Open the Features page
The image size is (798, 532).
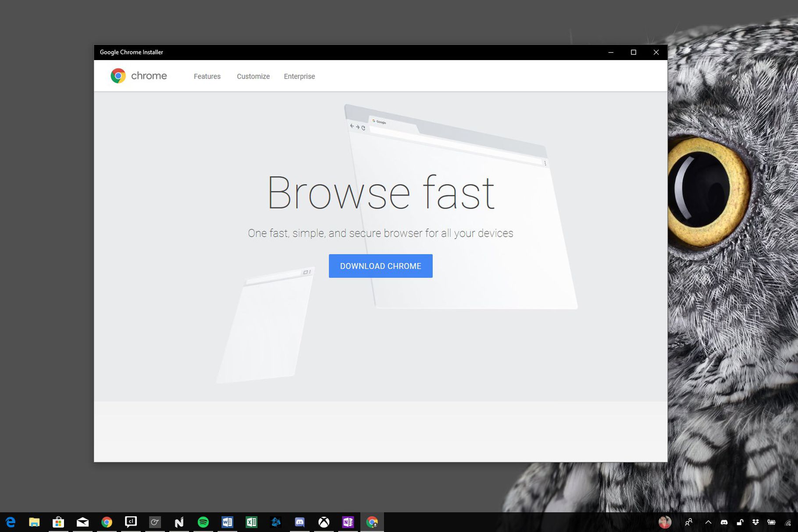pyautogui.click(x=207, y=76)
